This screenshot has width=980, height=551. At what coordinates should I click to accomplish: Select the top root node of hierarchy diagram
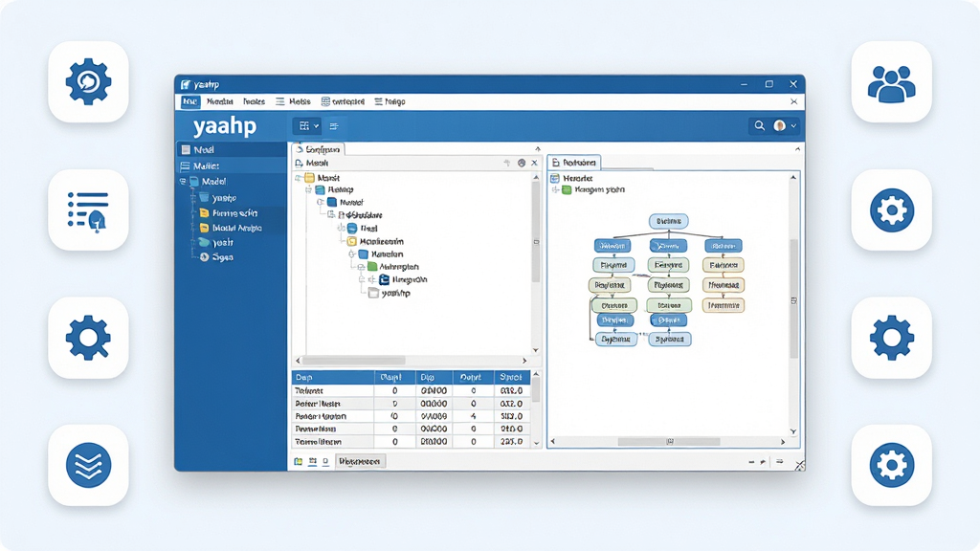[669, 221]
